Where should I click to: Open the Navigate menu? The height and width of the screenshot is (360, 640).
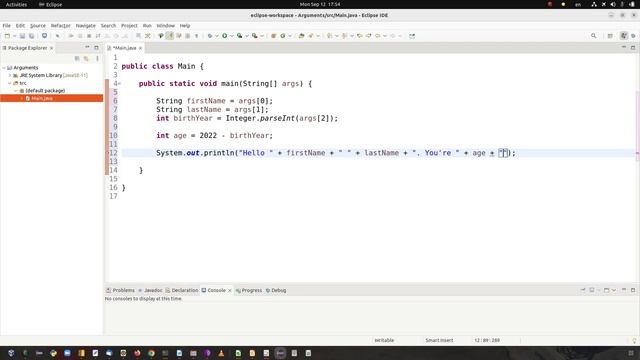tap(85, 26)
